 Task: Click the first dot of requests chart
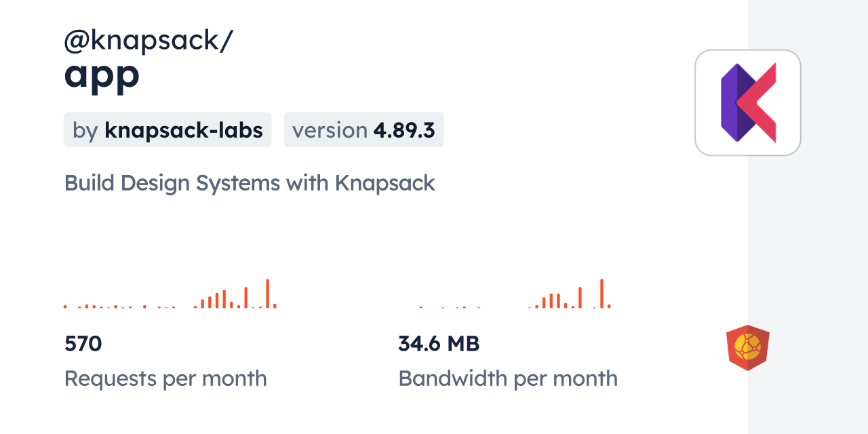coord(65,307)
